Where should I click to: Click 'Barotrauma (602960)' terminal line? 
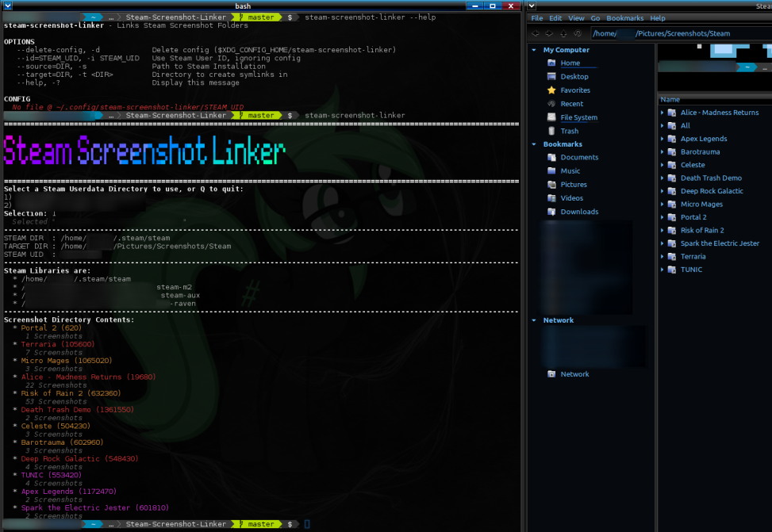tap(62, 442)
